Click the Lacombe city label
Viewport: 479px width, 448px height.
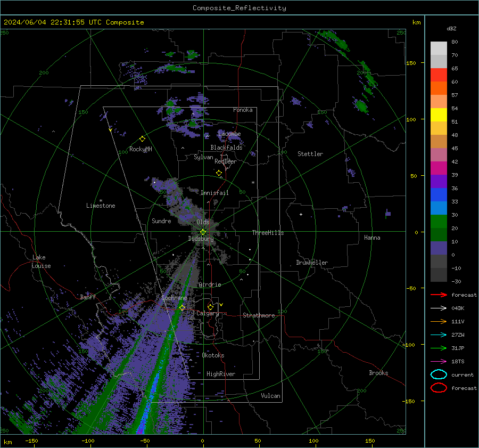pyautogui.click(x=229, y=134)
